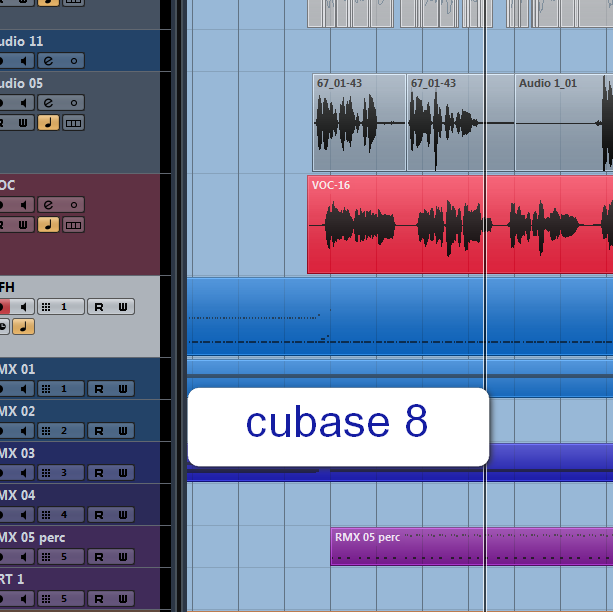The height and width of the screenshot is (612, 613).
Task: Enable read automation R on RMX 03
Action: (x=99, y=473)
